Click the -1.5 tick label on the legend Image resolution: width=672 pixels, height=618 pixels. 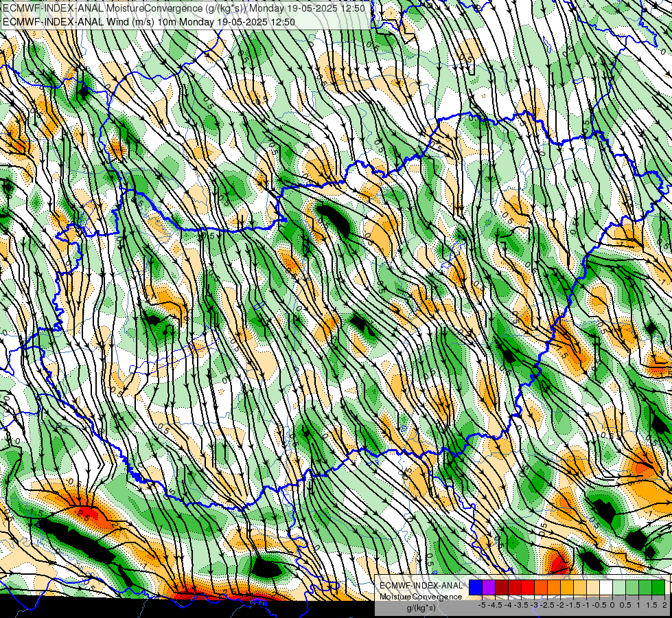(573, 605)
